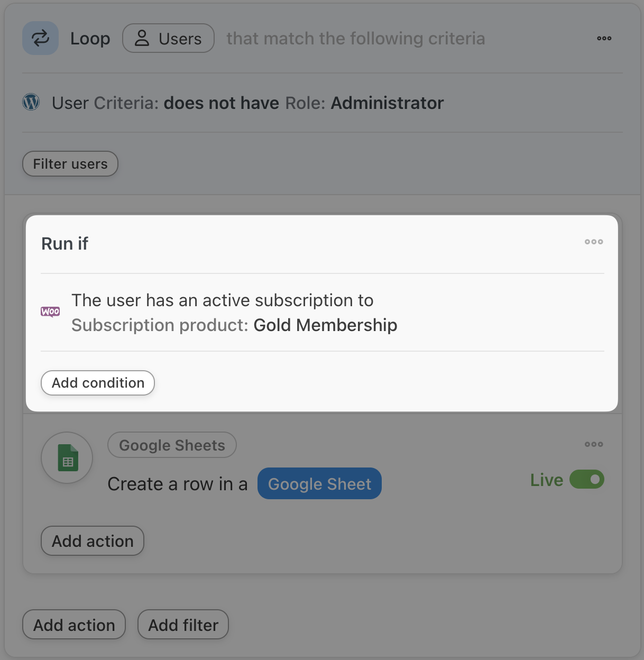Click the blue Loop arrows icon
644x660 pixels.
[x=40, y=38]
